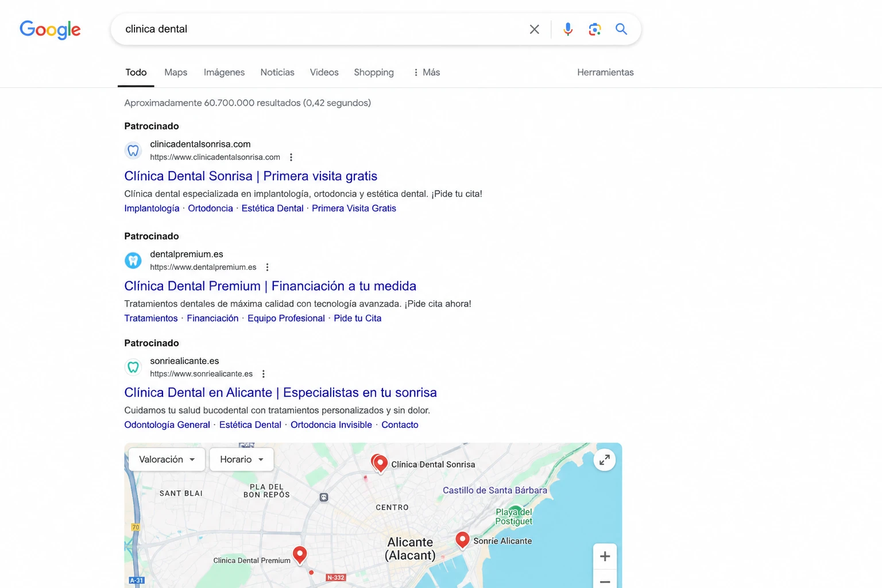Open the Más menu
Screen dimensions: 882x588
pyautogui.click(x=427, y=72)
